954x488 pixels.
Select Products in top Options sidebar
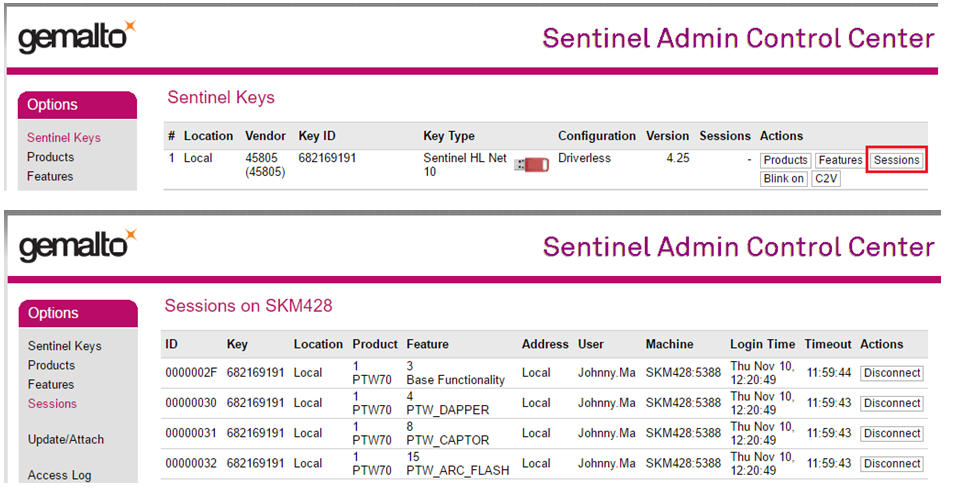coord(51,157)
